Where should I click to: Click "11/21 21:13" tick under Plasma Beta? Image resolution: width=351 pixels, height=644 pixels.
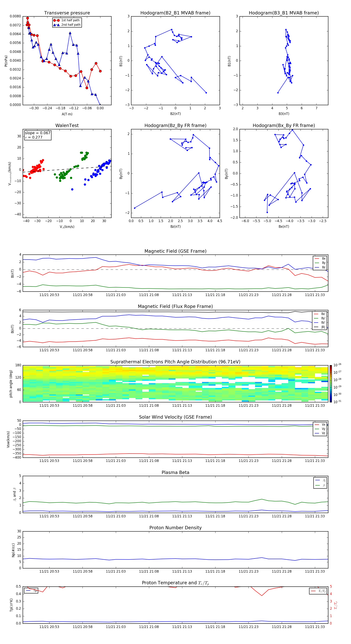pyautogui.click(x=182, y=516)
